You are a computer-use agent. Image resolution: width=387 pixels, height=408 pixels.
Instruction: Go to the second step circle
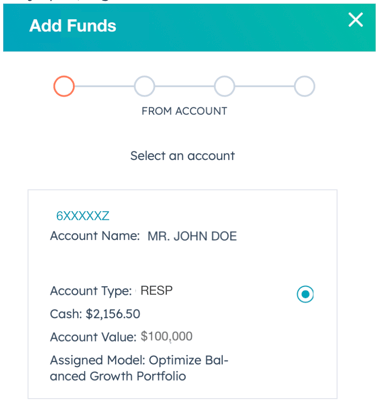tap(144, 86)
